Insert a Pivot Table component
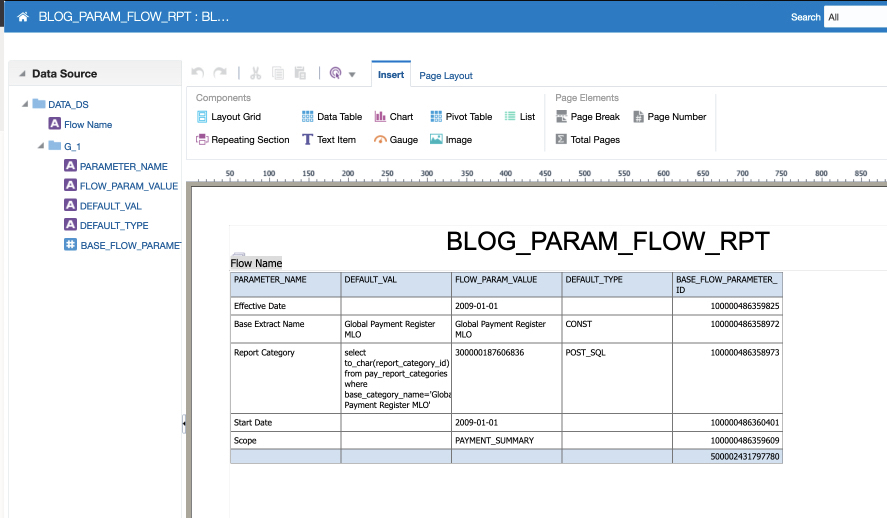The width and height of the screenshot is (887, 518). (461, 117)
